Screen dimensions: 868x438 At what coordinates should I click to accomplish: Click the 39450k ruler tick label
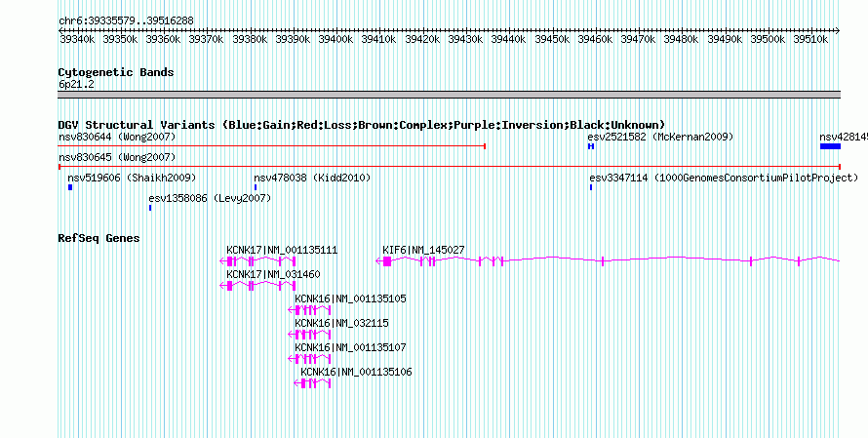(x=552, y=40)
